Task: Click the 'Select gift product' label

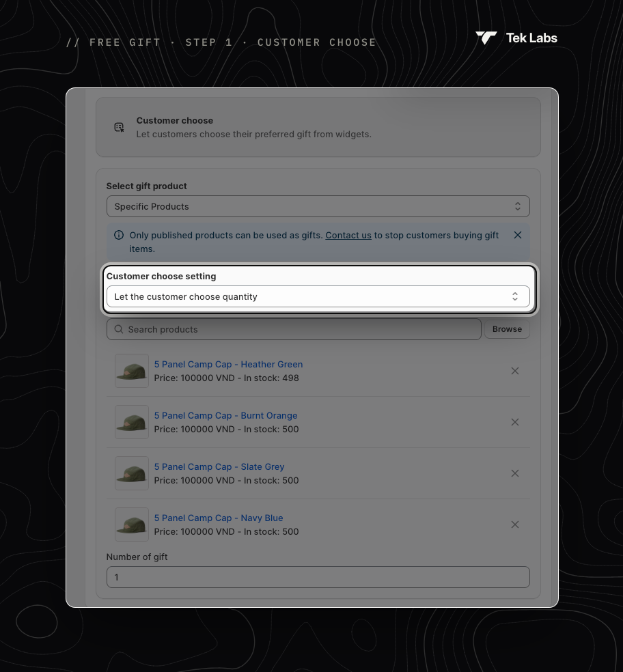Action: 147,186
